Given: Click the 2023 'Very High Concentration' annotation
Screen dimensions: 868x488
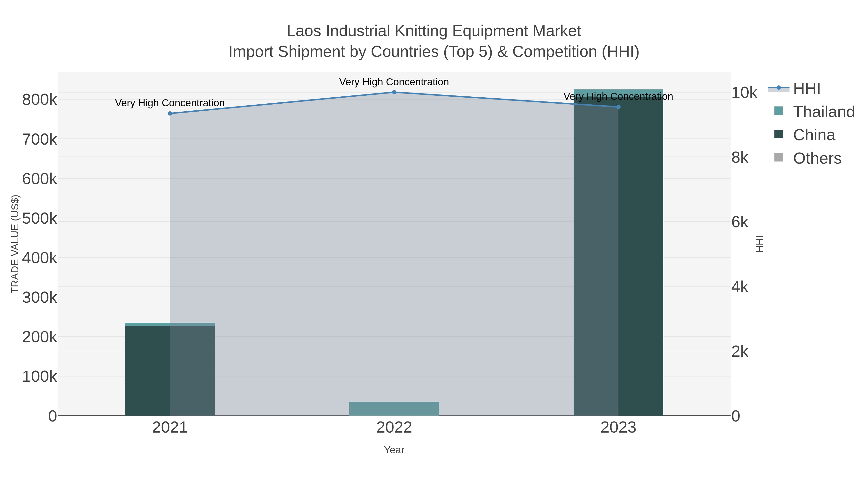Looking at the screenshot, I should click(x=618, y=96).
